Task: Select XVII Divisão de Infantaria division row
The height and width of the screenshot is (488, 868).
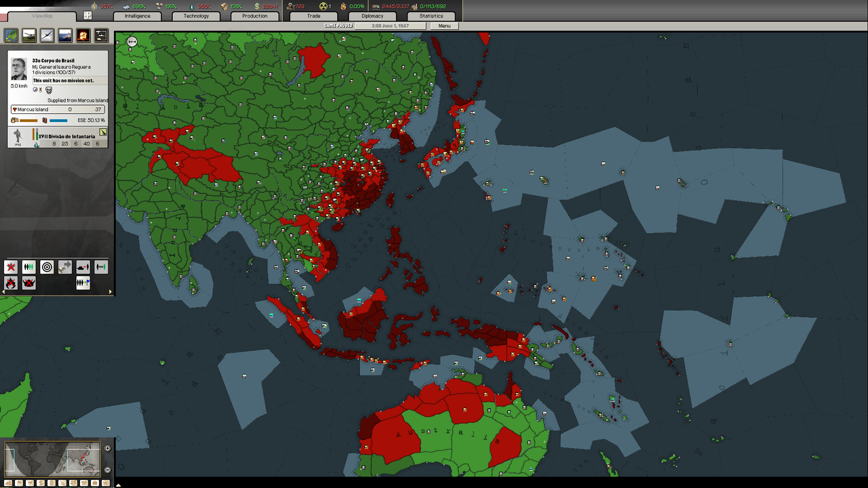Action: coord(58,138)
